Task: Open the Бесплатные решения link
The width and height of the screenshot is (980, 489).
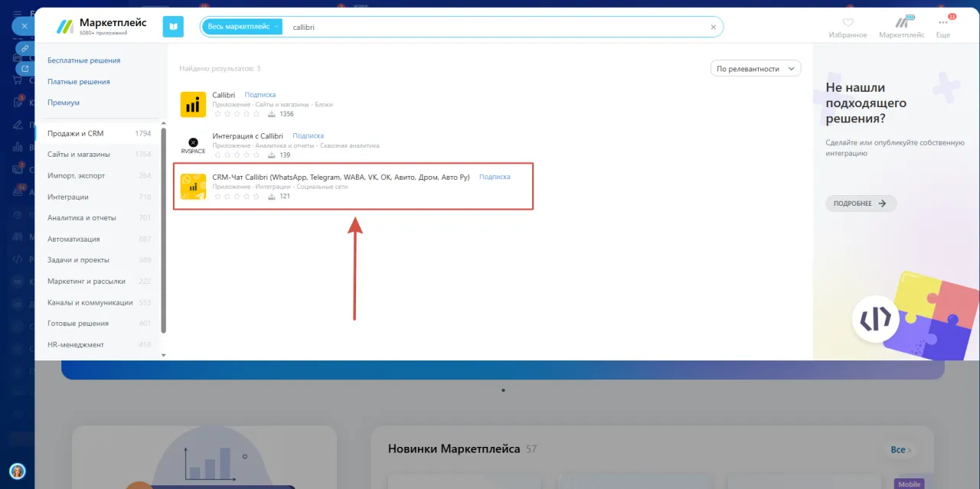Action: pos(83,60)
